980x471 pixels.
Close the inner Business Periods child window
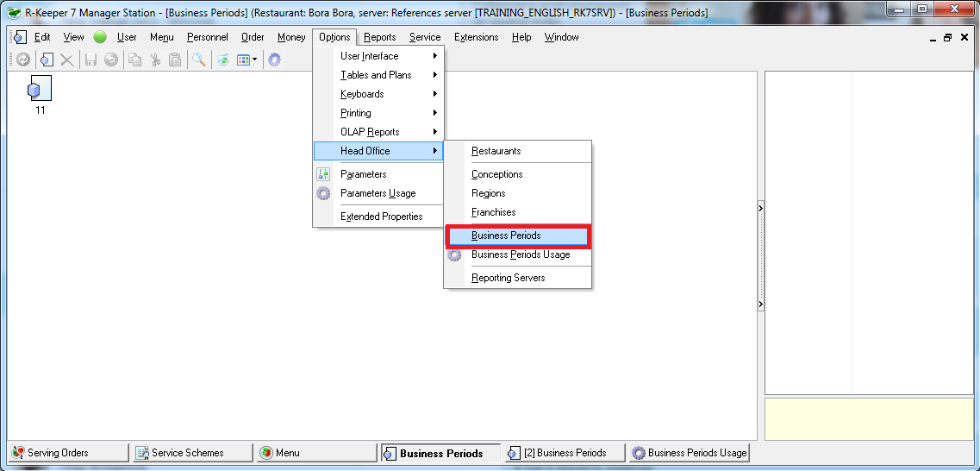(964, 38)
